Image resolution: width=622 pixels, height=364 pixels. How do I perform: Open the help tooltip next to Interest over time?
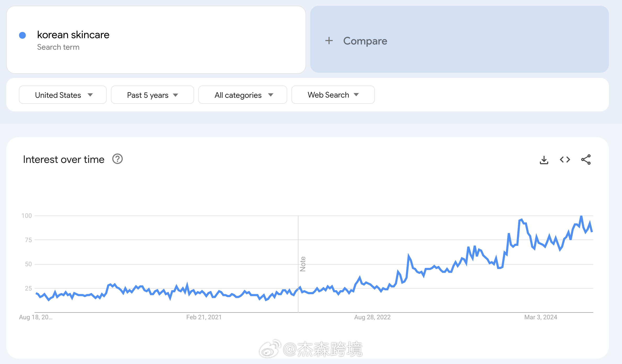click(117, 159)
